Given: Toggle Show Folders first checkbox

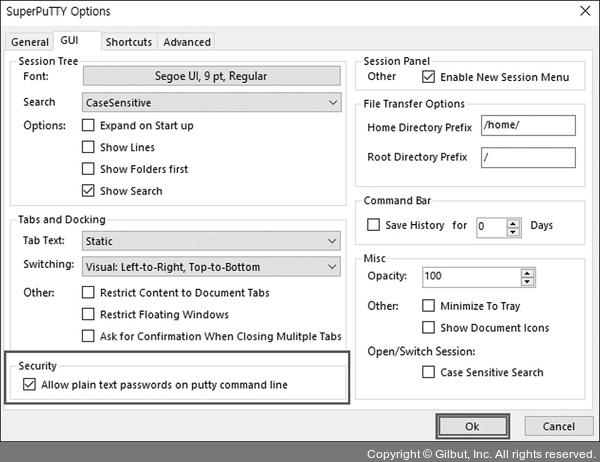Looking at the screenshot, I should 89,170.
